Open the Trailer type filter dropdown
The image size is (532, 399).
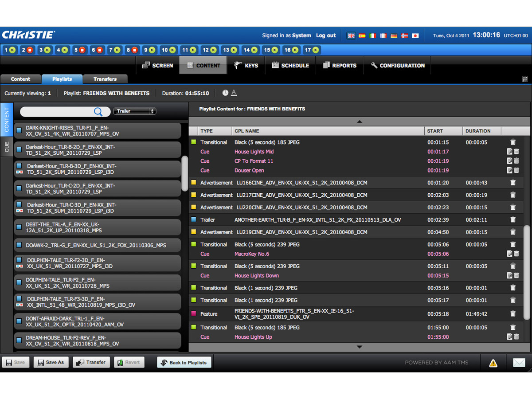point(134,111)
